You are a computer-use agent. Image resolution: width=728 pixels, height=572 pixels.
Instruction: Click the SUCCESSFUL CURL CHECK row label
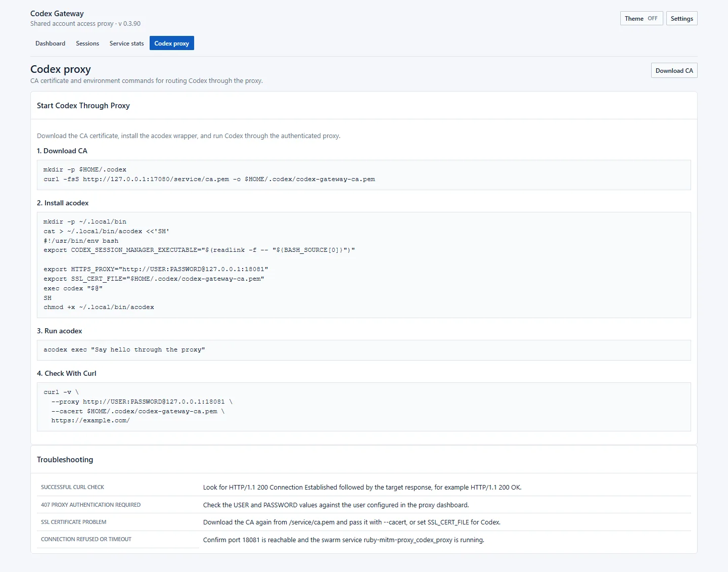(x=72, y=487)
